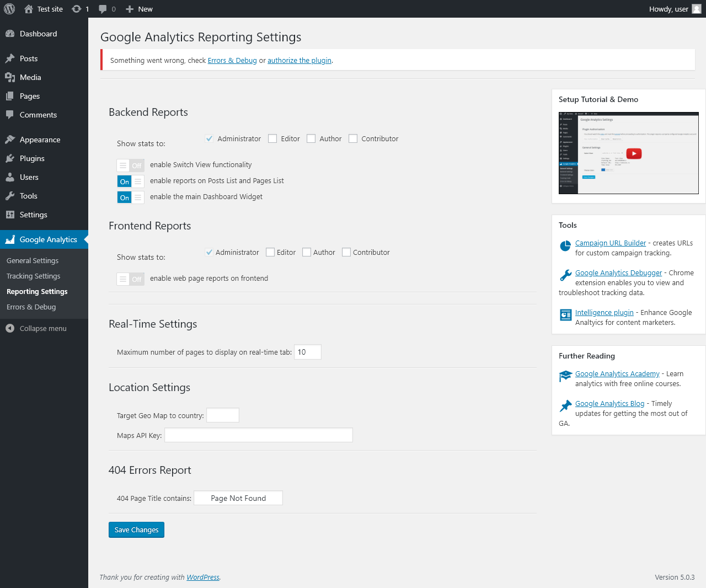Enable web page reports on frontend toggle
Screen dimensions: 706x588
[130, 279]
